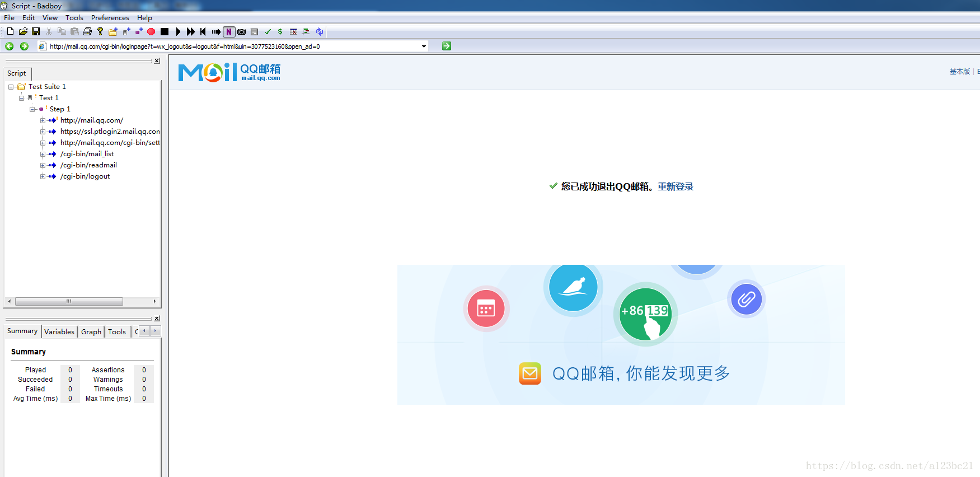Expand the https://ssl.ptlogin2.mail.qq.com request node
The image size is (980, 477).
tap(43, 132)
